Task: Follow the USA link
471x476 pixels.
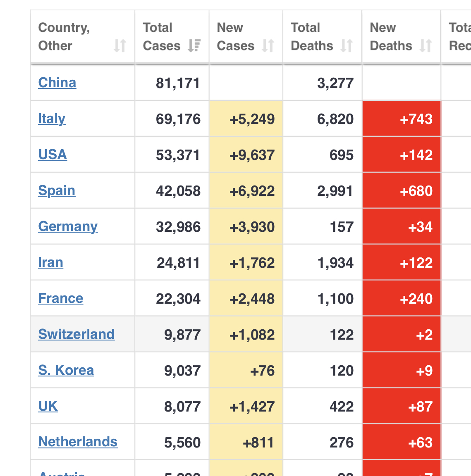Action: tap(53, 155)
